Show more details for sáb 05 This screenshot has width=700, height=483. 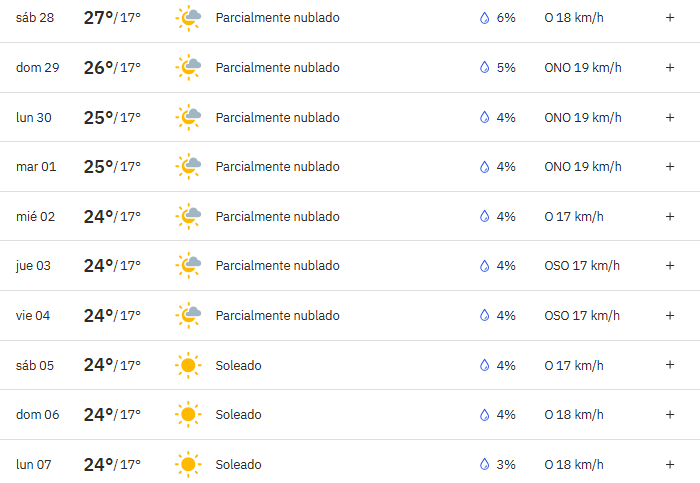point(670,365)
